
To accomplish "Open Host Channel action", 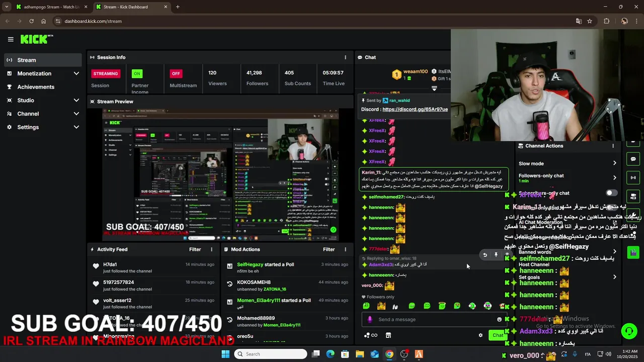I will pos(534,264).
